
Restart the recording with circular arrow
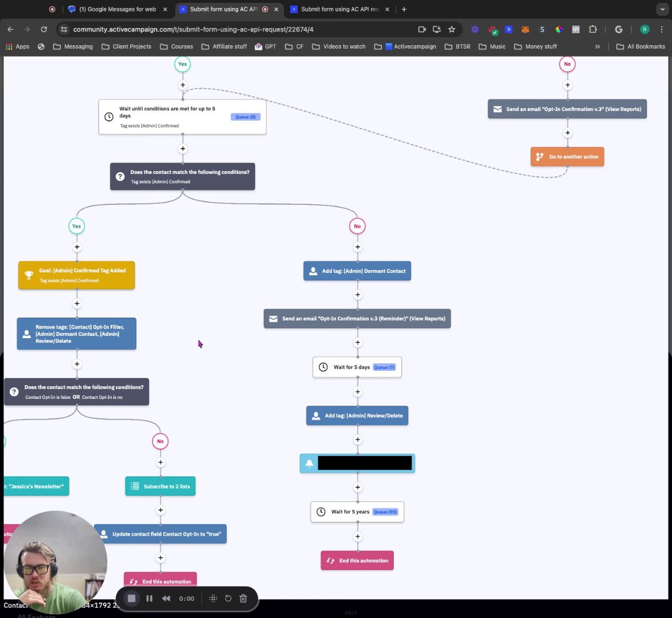[228, 599]
